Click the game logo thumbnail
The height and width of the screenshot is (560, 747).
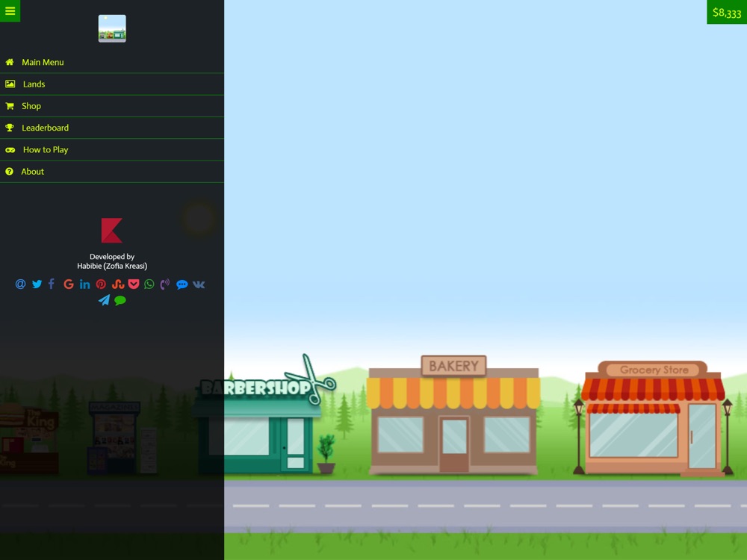point(112,28)
